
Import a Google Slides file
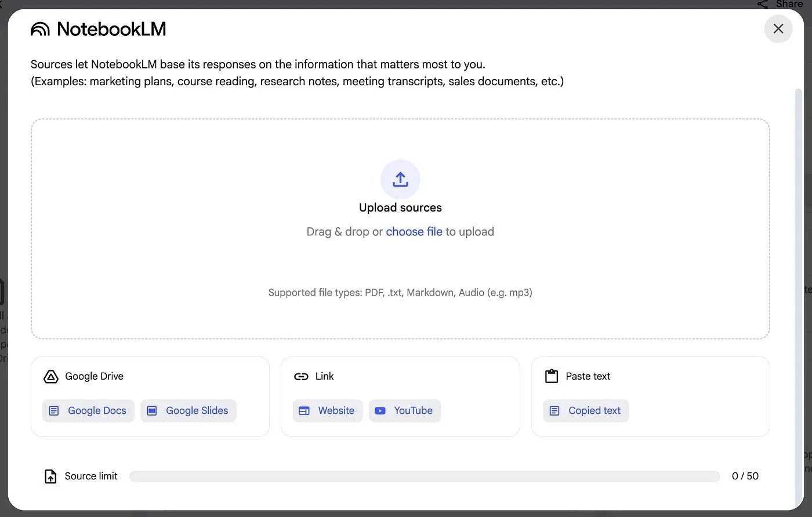coord(188,410)
